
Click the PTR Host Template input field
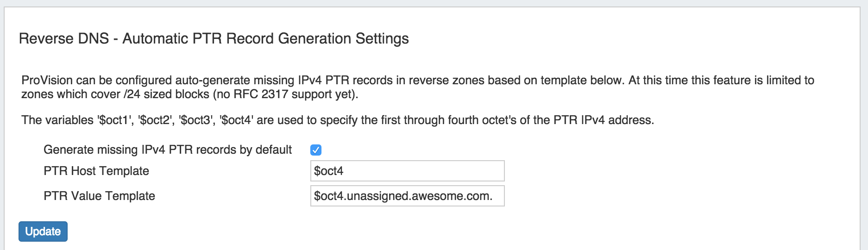[407, 171]
